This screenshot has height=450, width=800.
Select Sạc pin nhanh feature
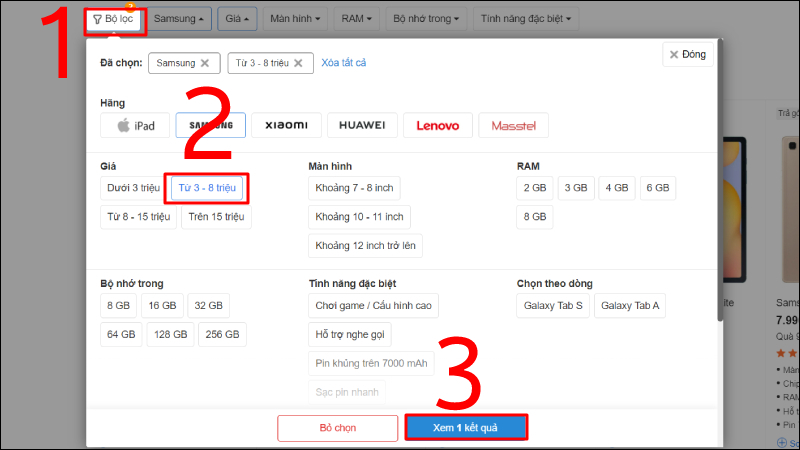[347, 392]
